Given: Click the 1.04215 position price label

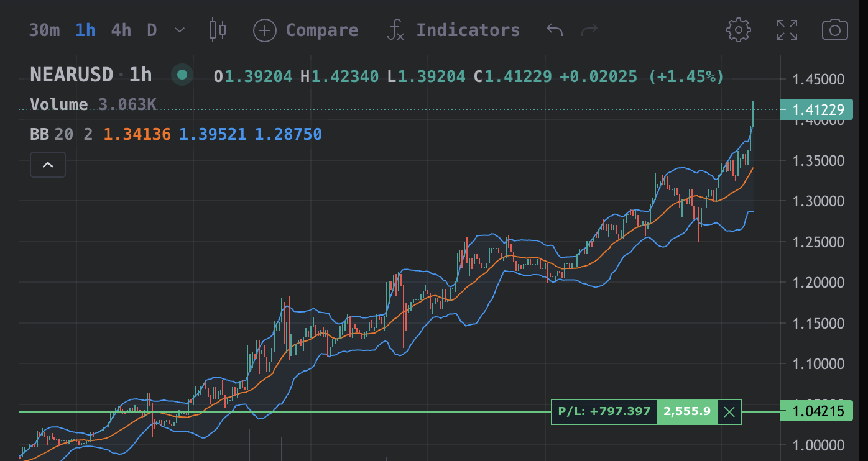Looking at the screenshot, I should [818, 411].
